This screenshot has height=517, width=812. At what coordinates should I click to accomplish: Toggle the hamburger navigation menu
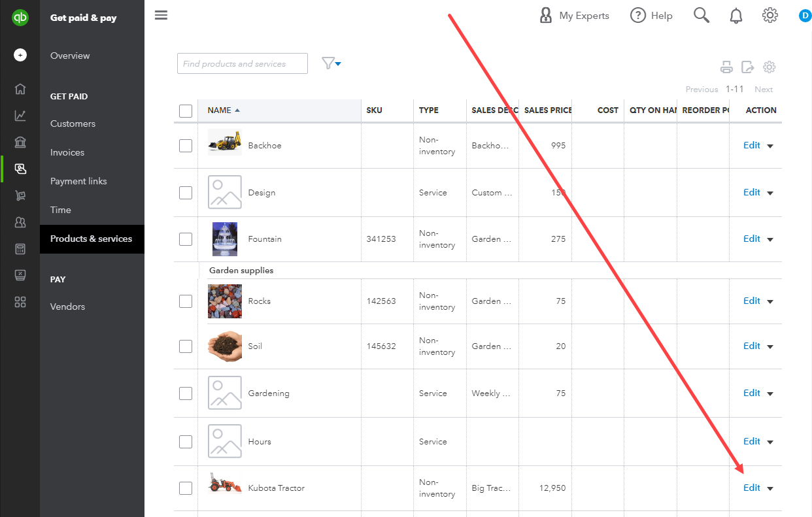(x=161, y=15)
